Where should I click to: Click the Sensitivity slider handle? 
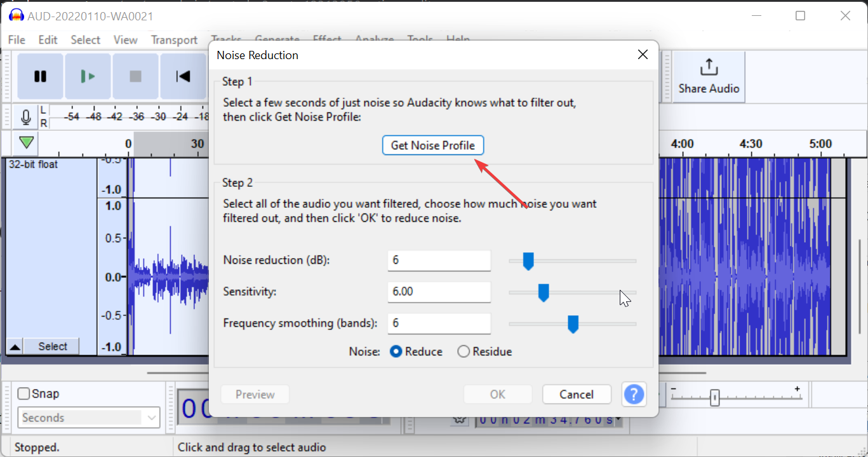click(x=543, y=292)
